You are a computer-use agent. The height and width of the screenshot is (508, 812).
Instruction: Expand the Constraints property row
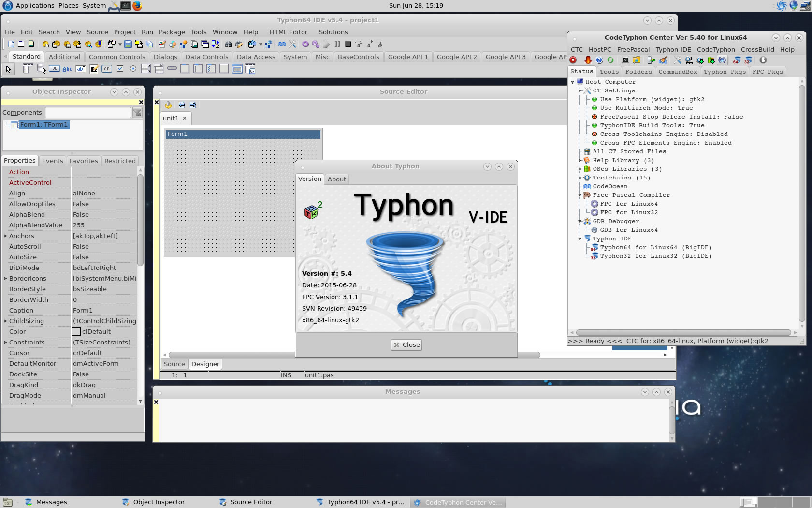pyautogui.click(x=5, y=343)
